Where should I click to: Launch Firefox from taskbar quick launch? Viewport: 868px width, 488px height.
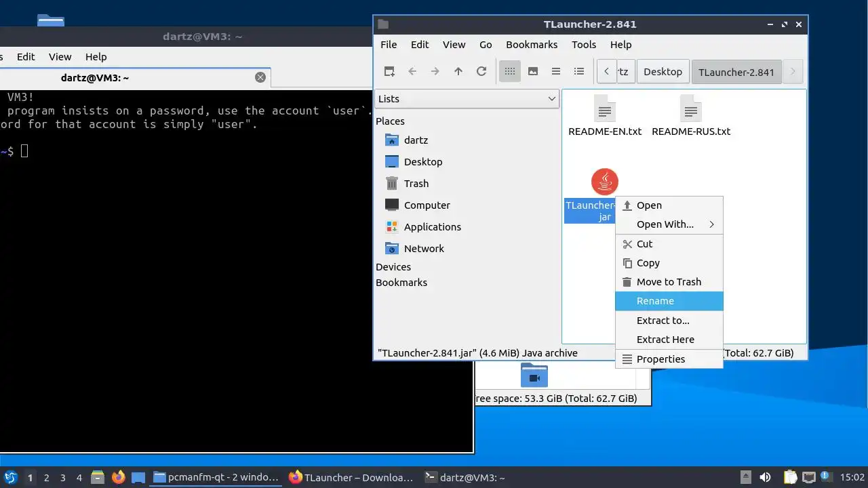click(119, 477)
